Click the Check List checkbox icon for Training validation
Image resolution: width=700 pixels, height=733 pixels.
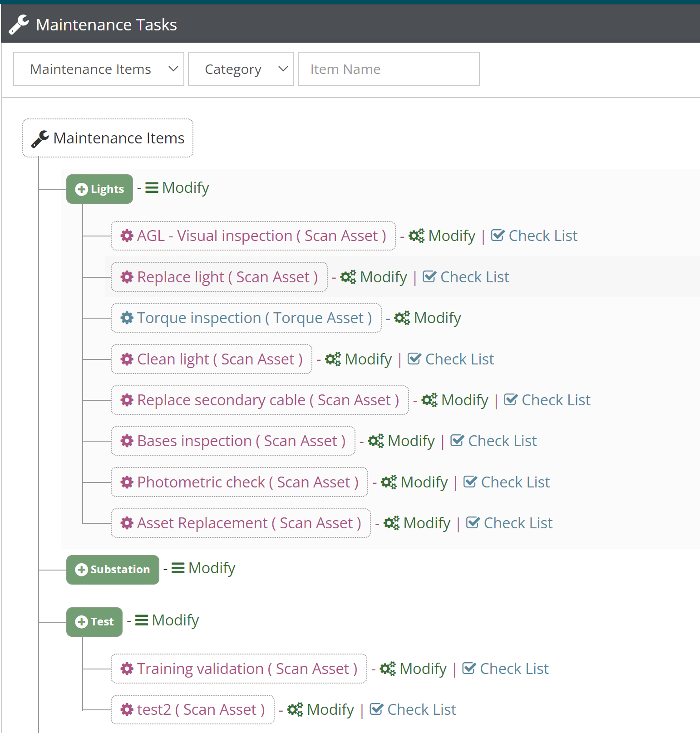click(469, 669)
